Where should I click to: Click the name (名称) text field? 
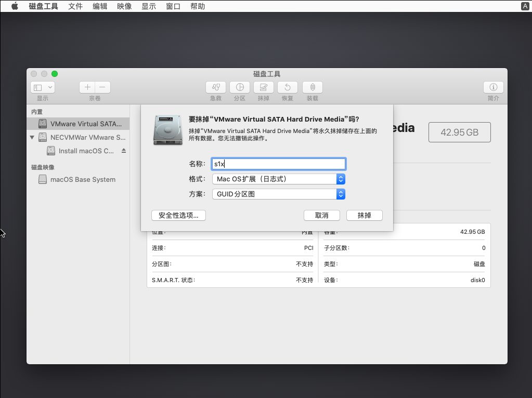point(278,164)
